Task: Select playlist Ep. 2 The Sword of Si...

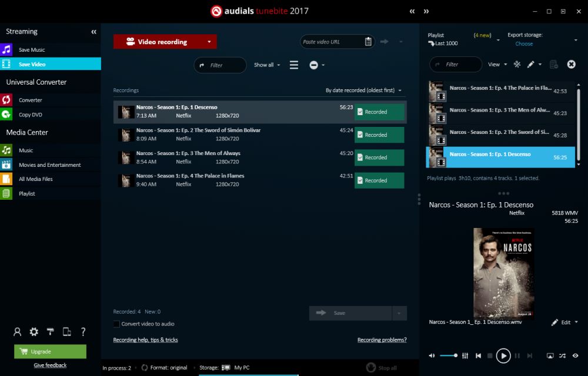Action: coord(500,135)
